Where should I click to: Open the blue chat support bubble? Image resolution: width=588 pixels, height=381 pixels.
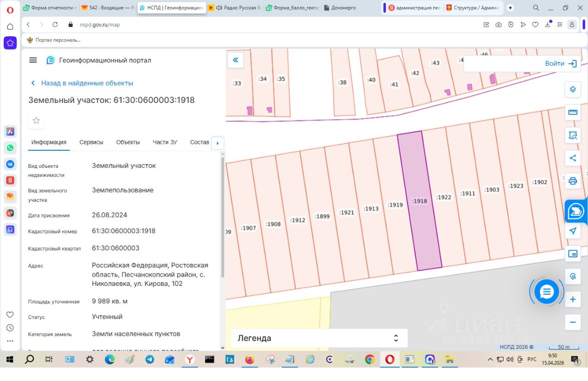(x=547, y=291)
